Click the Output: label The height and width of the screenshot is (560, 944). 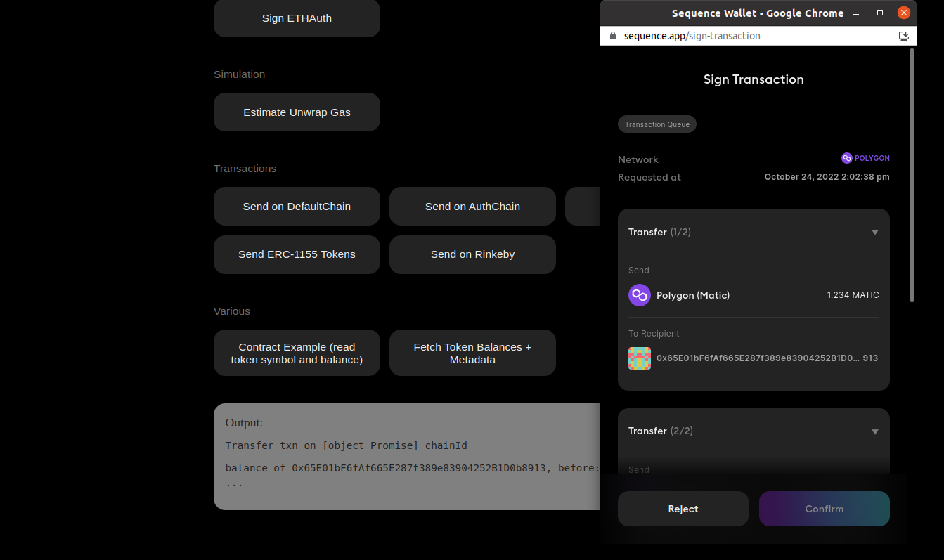244,423
